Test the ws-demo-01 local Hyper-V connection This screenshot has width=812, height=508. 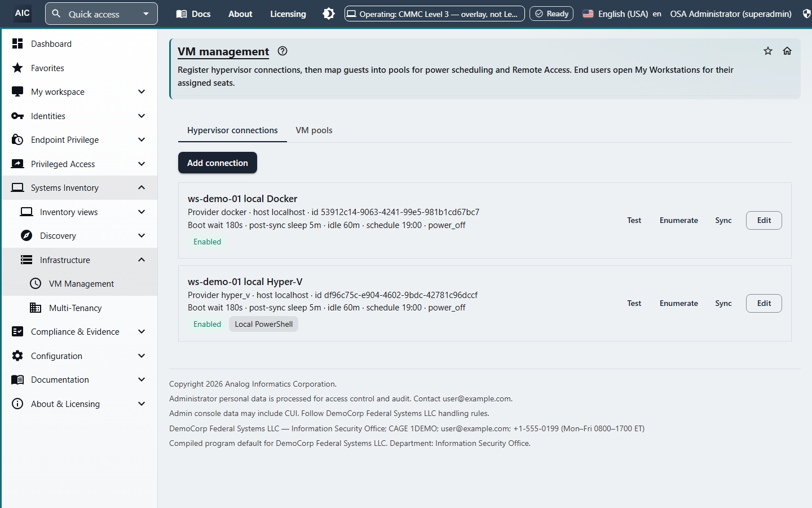[634, 303]
